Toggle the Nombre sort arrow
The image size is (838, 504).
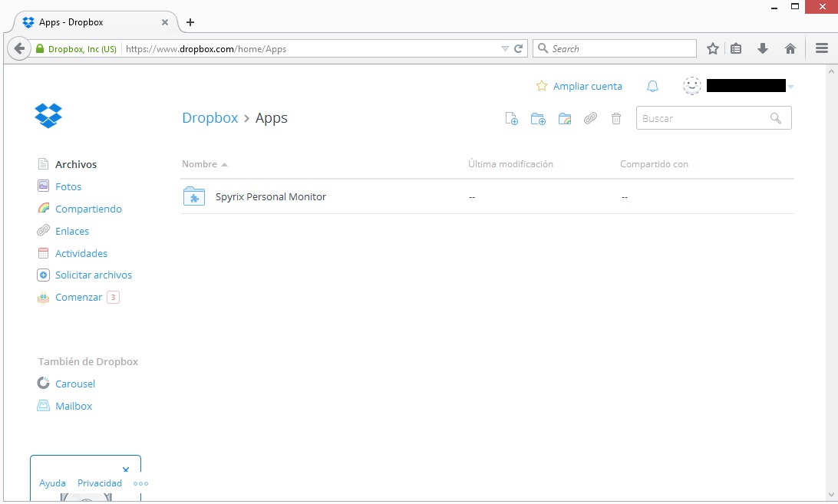(224, 165)
